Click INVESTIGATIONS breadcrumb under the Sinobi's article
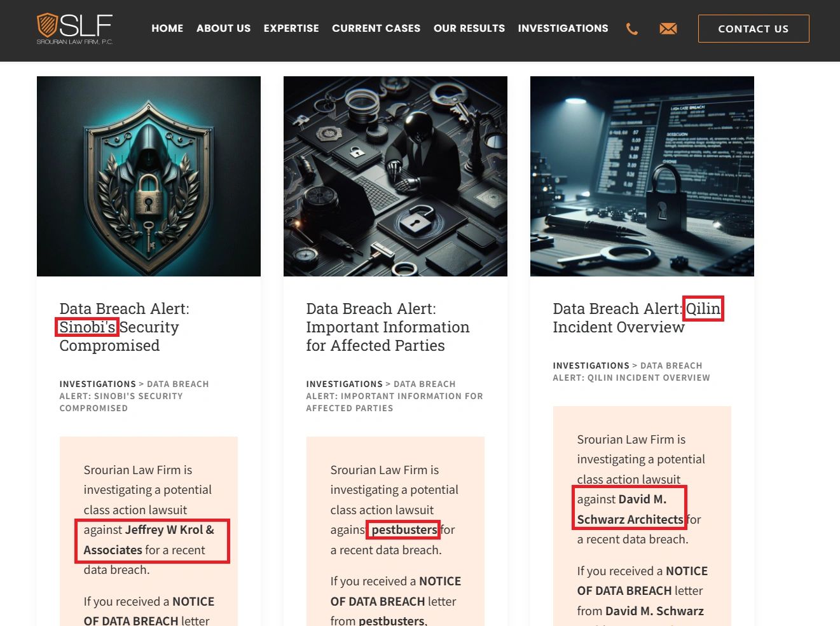This screenshot has width=840, height=626. [x=98, y=384]
